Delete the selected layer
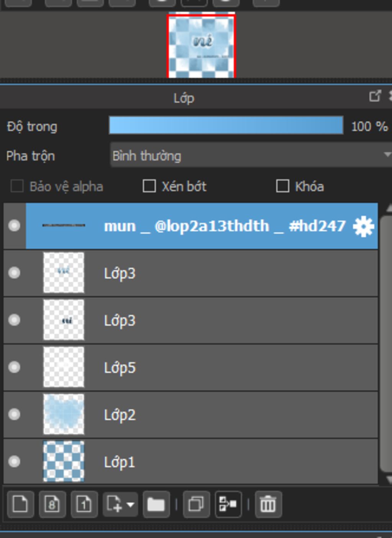 click(x=268, y=504)
